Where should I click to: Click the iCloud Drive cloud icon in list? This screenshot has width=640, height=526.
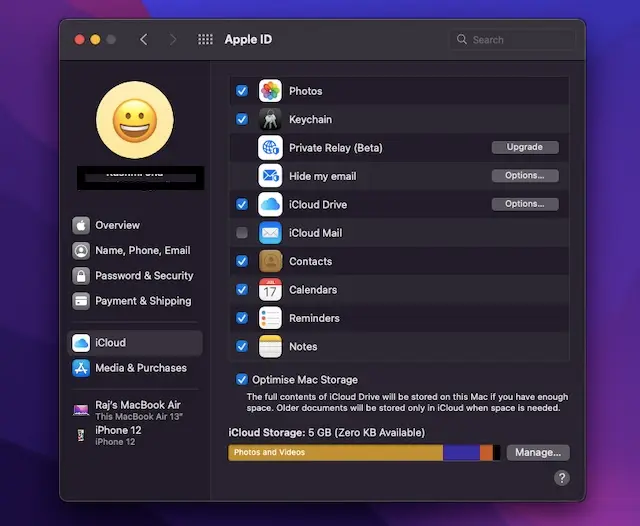[x=270, y=204]
